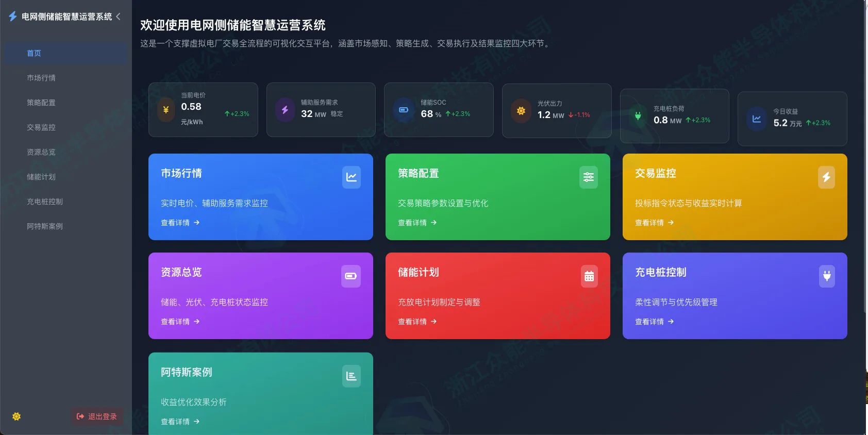Go to 充电桩控制 sidebar item
This screenshot has width=868, height=435.
click(45, 202)
